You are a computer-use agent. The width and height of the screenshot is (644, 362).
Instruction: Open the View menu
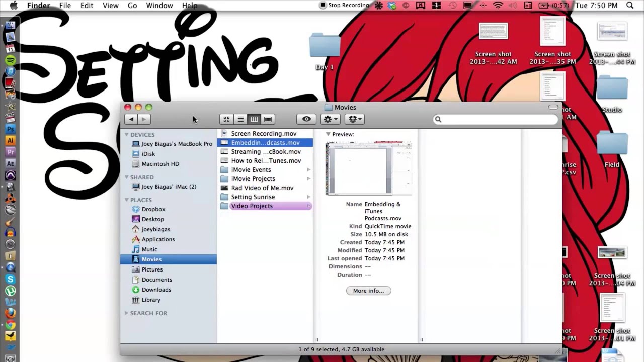coord(110,6)
